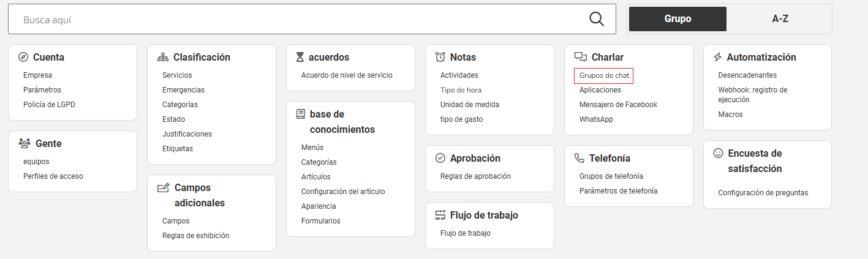Open Reglas de aprobación
This screenshot has width=868, height=259.
click(475, 176)
